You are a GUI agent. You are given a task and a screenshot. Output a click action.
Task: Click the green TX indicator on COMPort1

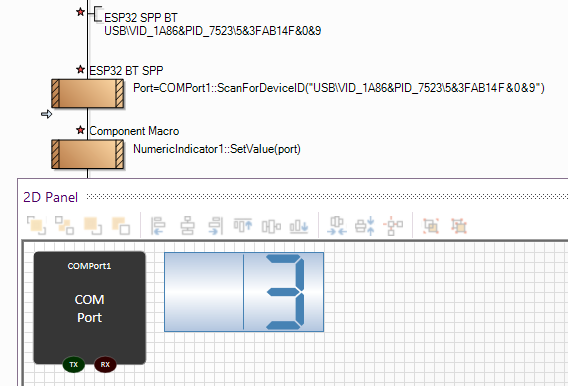pos(74,364)
